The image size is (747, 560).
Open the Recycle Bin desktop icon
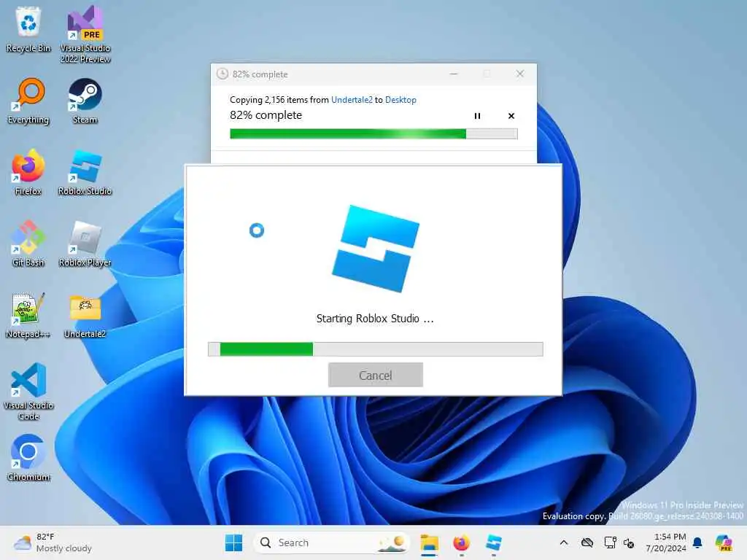(28, 29)
